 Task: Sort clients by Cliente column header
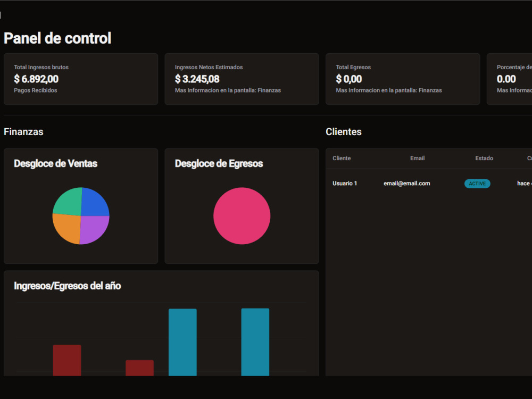(x=342, y=158)
